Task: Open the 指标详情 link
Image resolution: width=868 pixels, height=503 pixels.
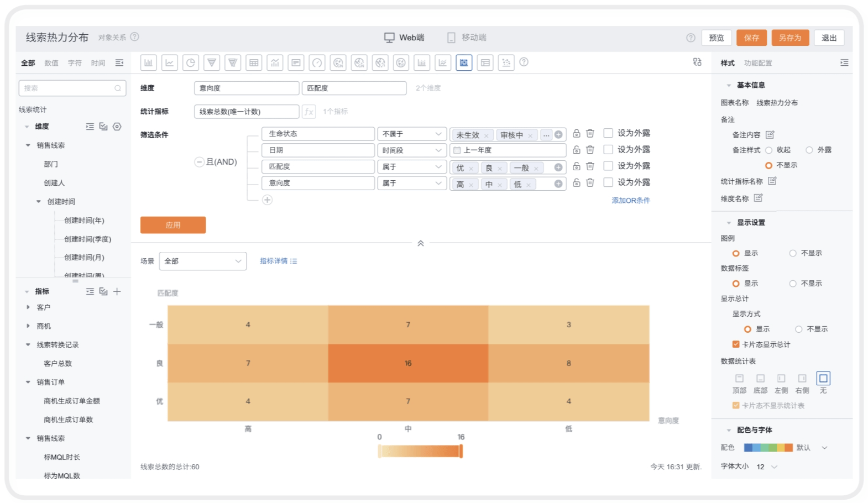Action: click(x=278, y=261)
